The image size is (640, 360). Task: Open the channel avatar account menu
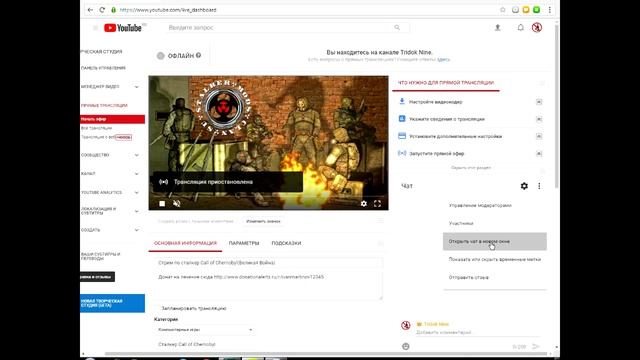[537, 28]
